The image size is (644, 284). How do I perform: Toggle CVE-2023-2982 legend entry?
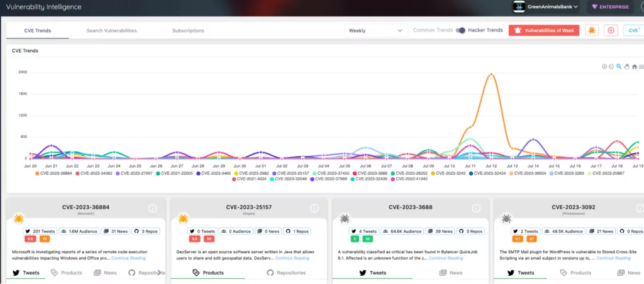pyautogui.click(x=251, y=173)
